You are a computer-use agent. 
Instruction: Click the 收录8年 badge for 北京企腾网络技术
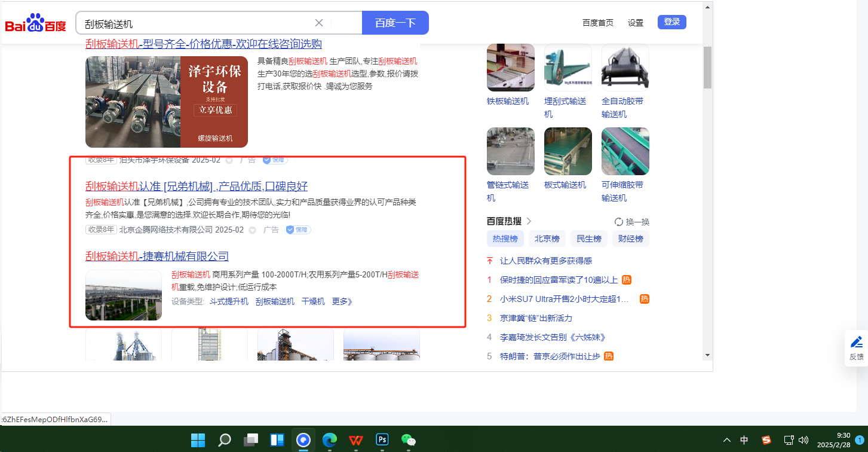click(x=101, y=230)
